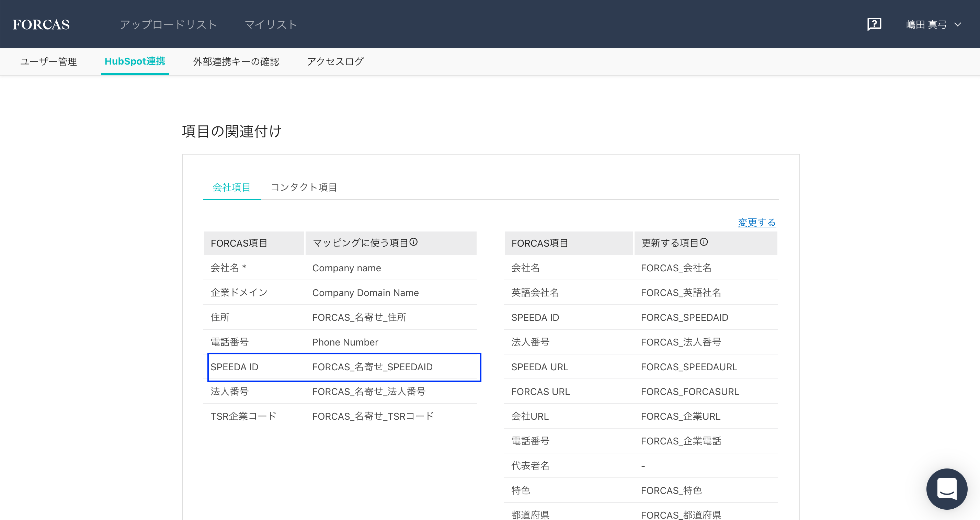Screen dimensions: 980x520
Task: Go to 外部連携キーの確認 tab
Action: point(236,61)
